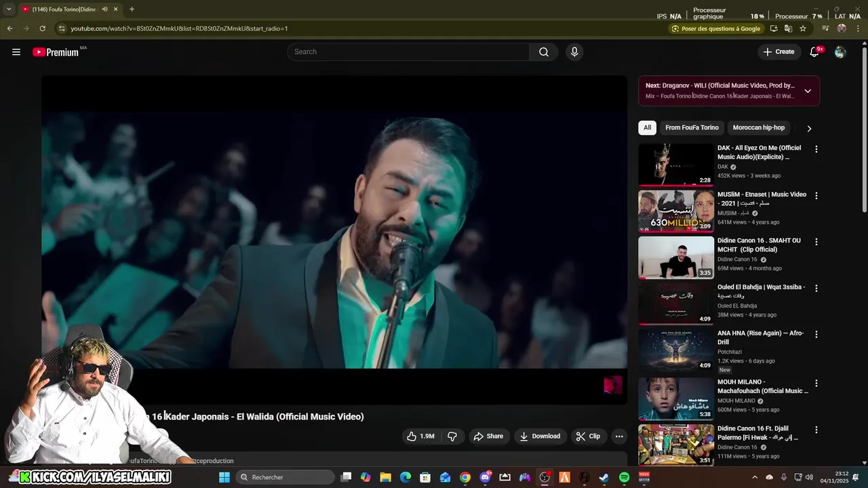Click the magnifier search button
The width and height of the screenshot is (868, 488).
544,52
